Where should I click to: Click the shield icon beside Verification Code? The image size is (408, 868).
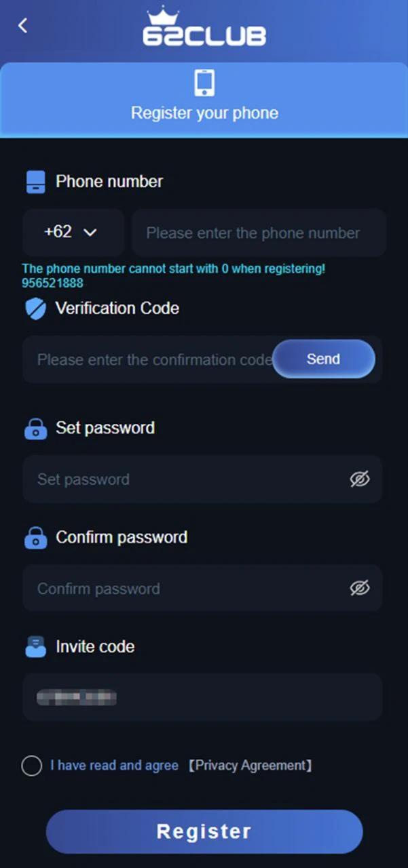tap(35, 309)
